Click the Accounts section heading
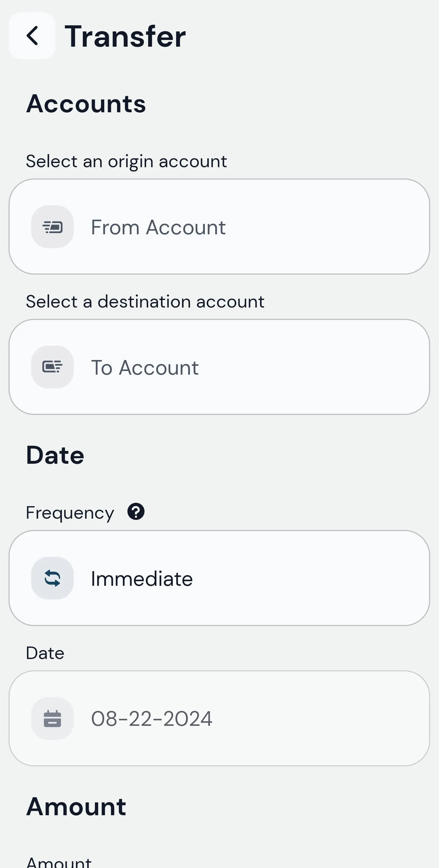Screen dimensions: 439x868 tap(86, 103)
